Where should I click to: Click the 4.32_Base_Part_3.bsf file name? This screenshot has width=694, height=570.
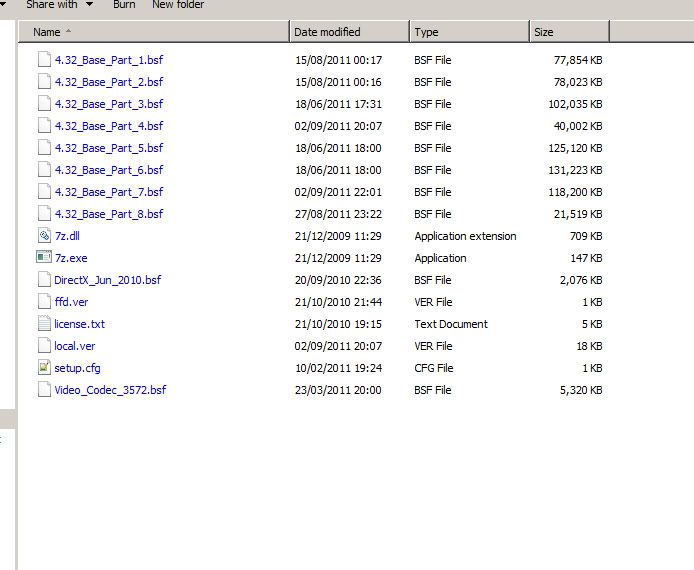coord(109,104)
